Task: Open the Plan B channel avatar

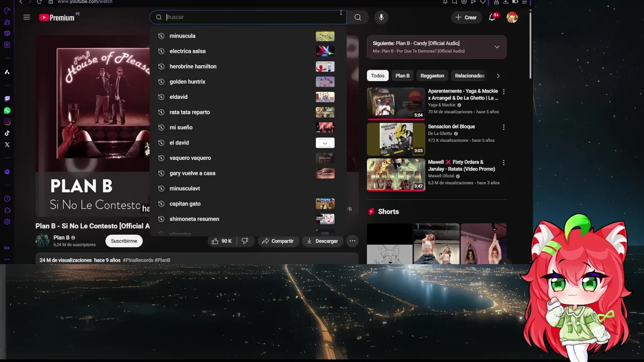Action: (x=42, y=241)
